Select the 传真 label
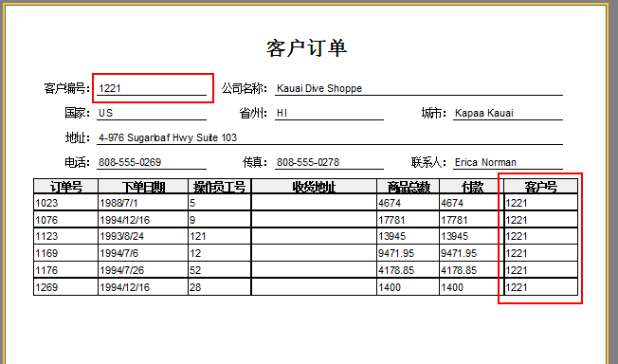This screenshot has width=618, height=364. click(x=255, y=162)
